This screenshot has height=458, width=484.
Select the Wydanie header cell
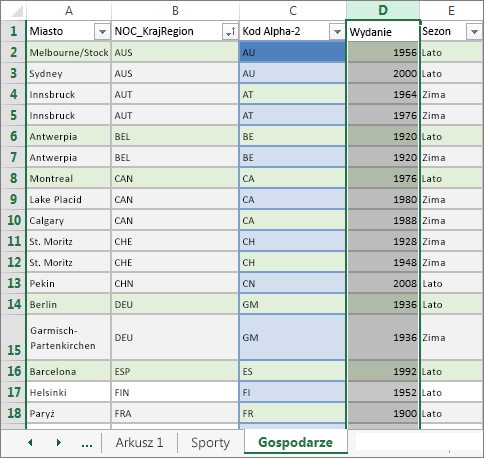[383, 31]
